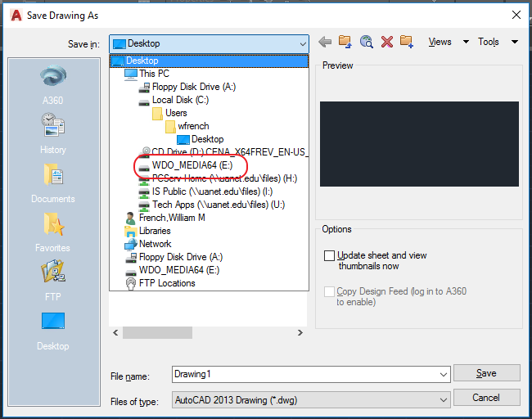Close the Save Drawing As dialog
This screenshot has height=419, width=532.
click(x=516, y=15)
